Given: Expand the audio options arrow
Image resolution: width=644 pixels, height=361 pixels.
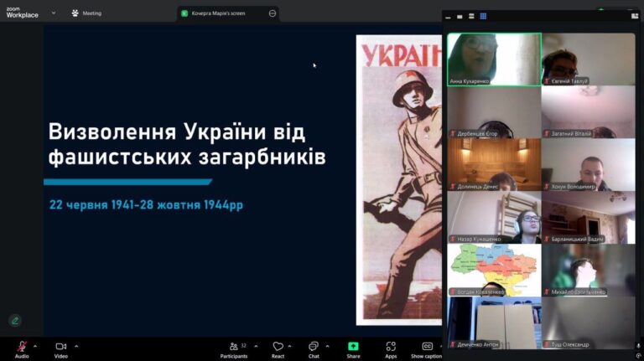Looking at the screenshot, I should point(35,345).
